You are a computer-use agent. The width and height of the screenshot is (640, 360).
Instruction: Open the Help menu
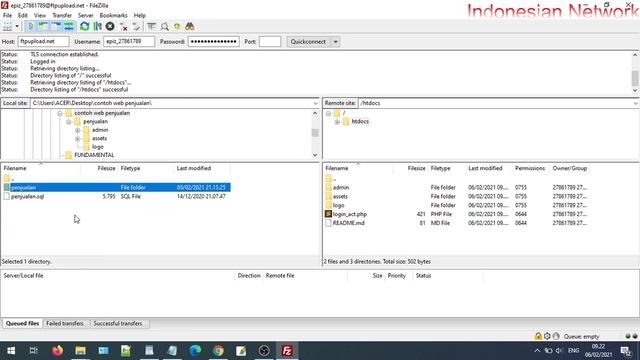(x=140, y=15)
